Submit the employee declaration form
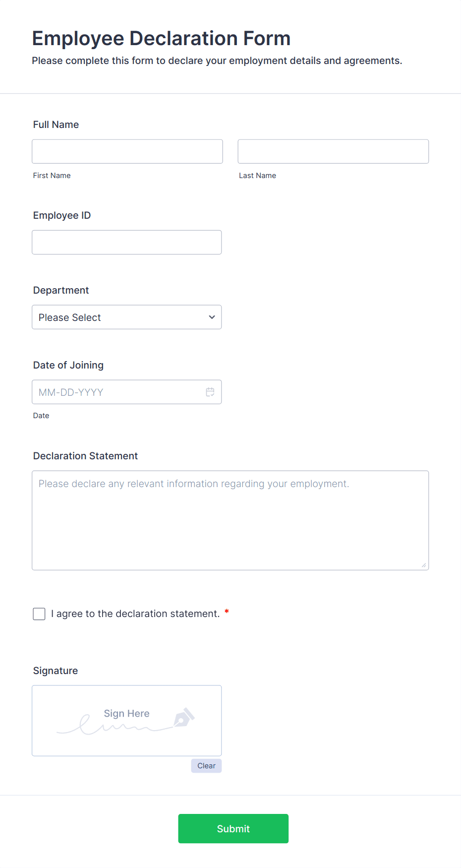This screenshot has height=868, width=461. click(233, 829)
